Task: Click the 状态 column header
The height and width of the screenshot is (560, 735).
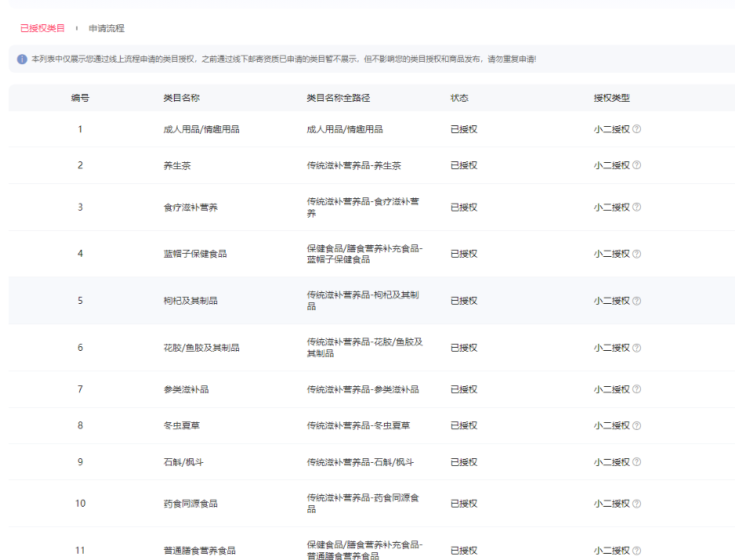Action: (x=459, y=98)
